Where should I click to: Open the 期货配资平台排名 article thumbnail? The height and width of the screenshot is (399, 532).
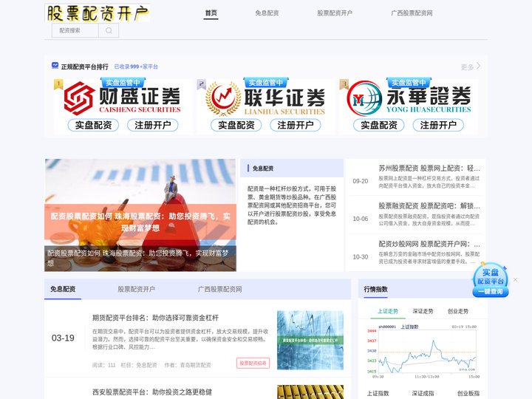pyautogui.click(x=310, y=340)
